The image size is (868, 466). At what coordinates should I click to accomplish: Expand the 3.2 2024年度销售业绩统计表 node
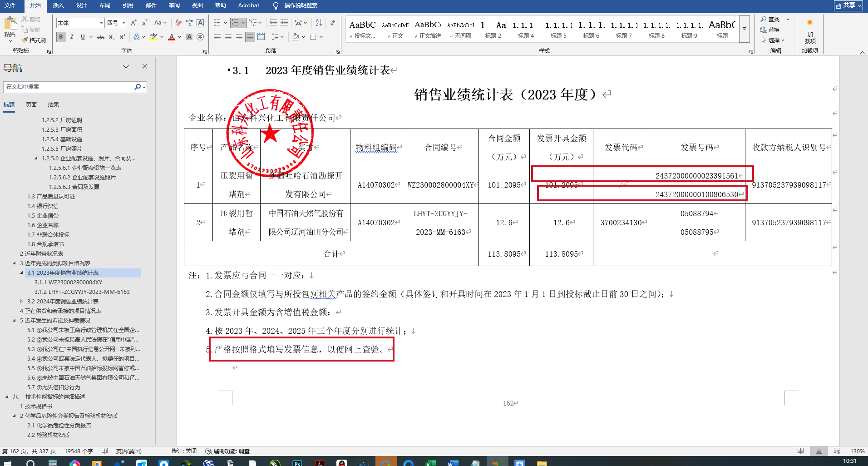(21, 302)
